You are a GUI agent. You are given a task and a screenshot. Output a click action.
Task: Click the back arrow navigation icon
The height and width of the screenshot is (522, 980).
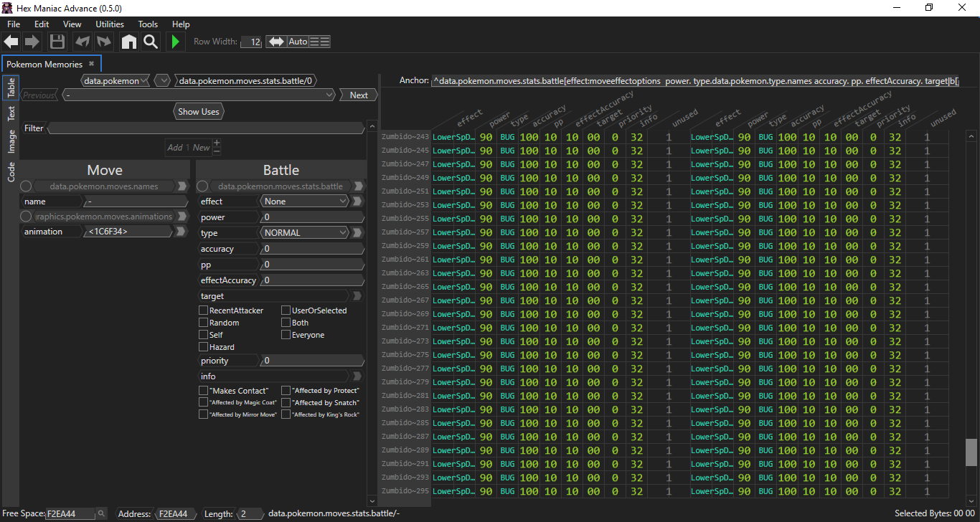pos(11,42)
